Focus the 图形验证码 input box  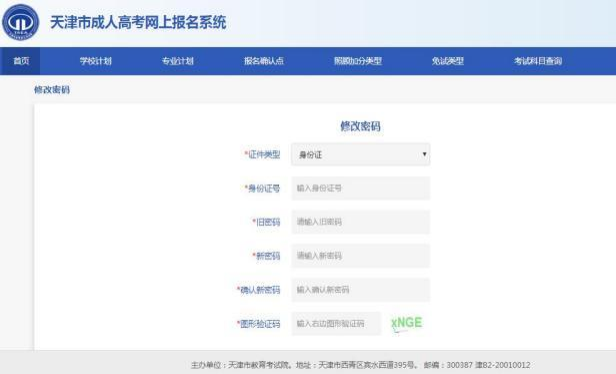336,324
